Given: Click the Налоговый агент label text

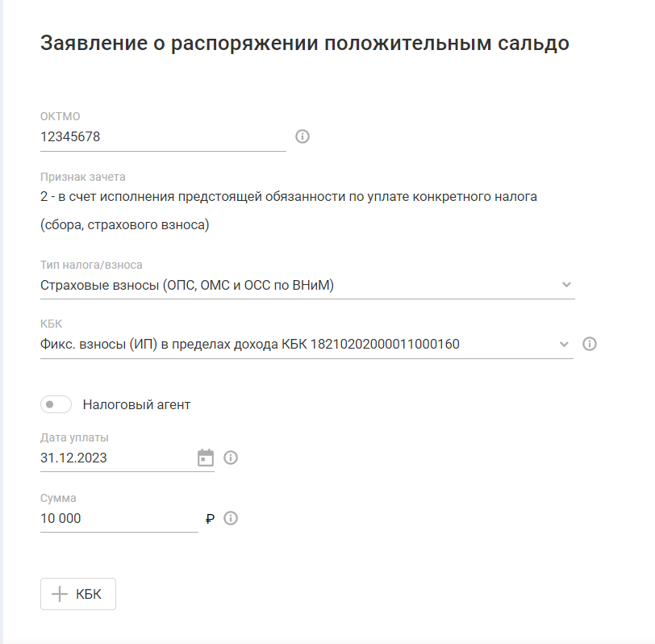Looking at the screenshot, I should click(136, 404).
